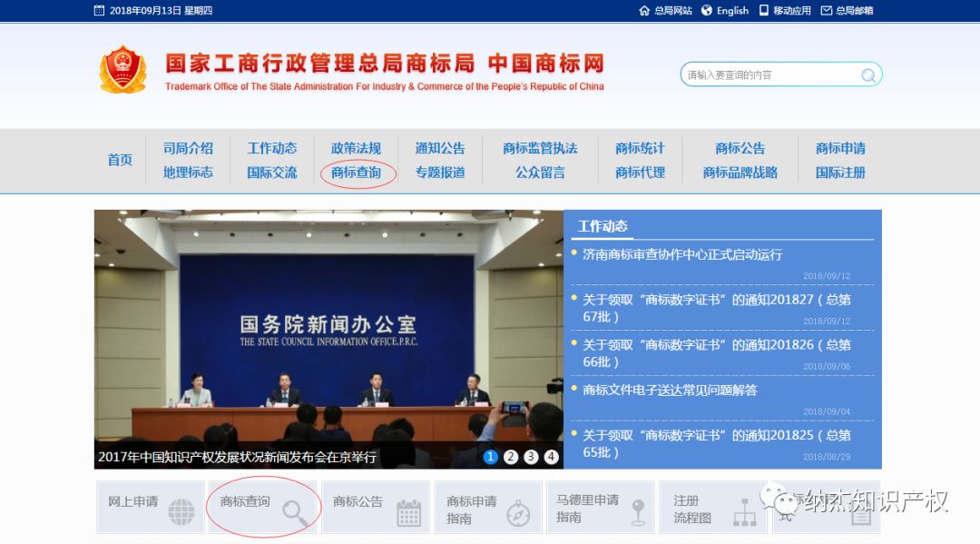Click the 总局邮箱 envelope icon
Viewport: 980px width, 544px height.
click(825, 11)
